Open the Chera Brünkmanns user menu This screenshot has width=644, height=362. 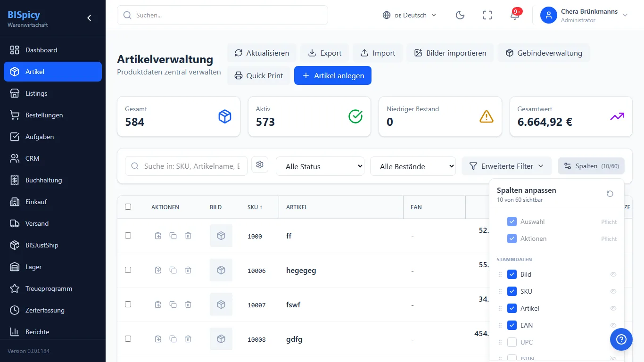(585, 15)
